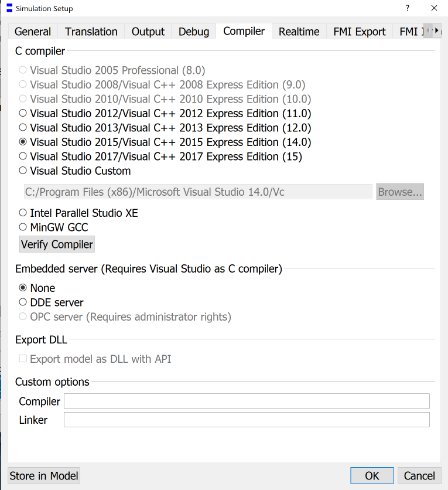Close the Simulation Setup window
The image size is (448, 490).
[x=435, y=8]
